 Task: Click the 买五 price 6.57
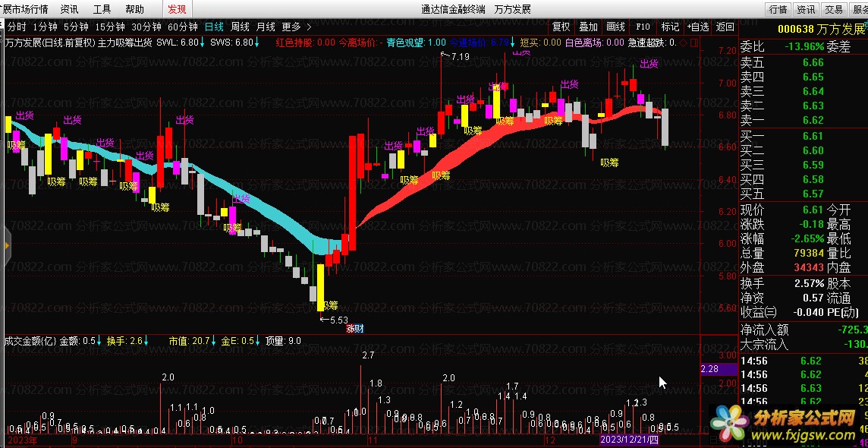click(813, 194)
